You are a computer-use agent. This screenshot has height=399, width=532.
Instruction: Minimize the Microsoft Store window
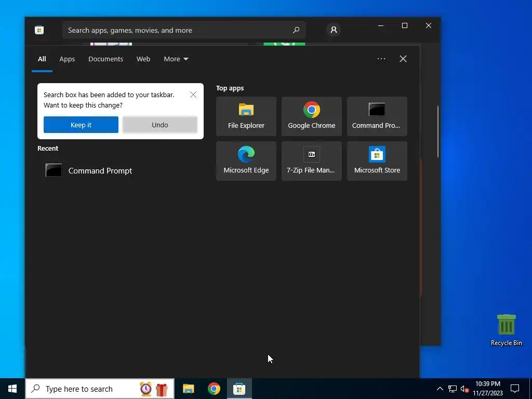pyautogui.click(x=381, y=25)
